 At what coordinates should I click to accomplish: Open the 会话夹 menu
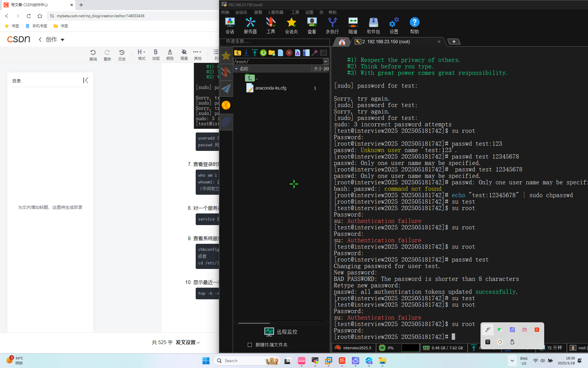[241, 12]
